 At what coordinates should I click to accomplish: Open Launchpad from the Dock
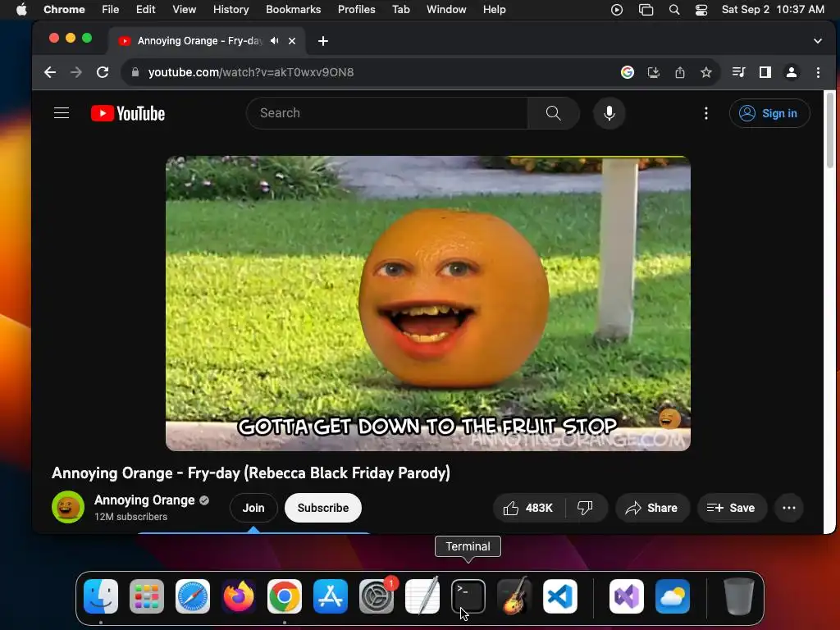tap(147, 596)
